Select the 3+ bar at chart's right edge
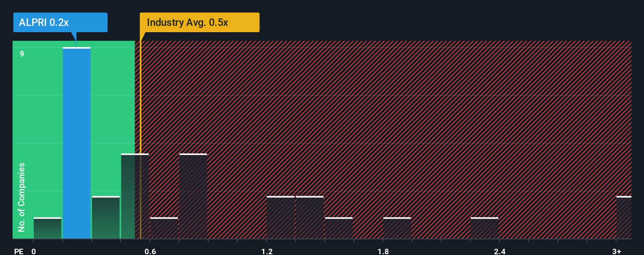 [624, 217]
